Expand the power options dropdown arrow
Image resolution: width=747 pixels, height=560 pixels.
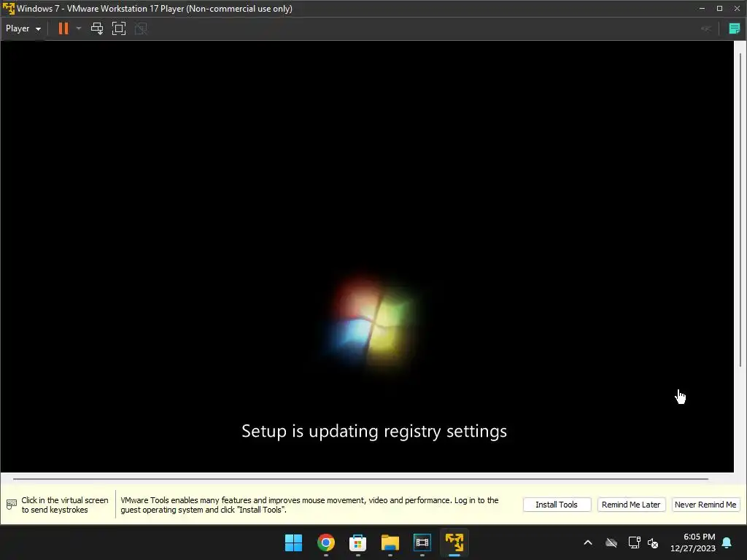coord(79,28)
